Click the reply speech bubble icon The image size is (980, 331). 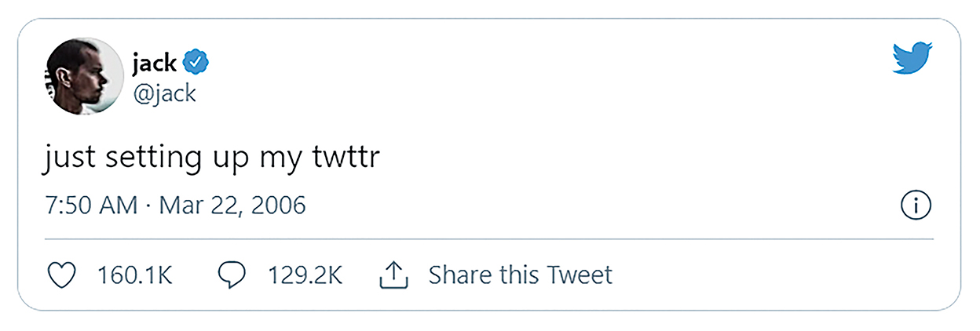(x=232, y=275)
